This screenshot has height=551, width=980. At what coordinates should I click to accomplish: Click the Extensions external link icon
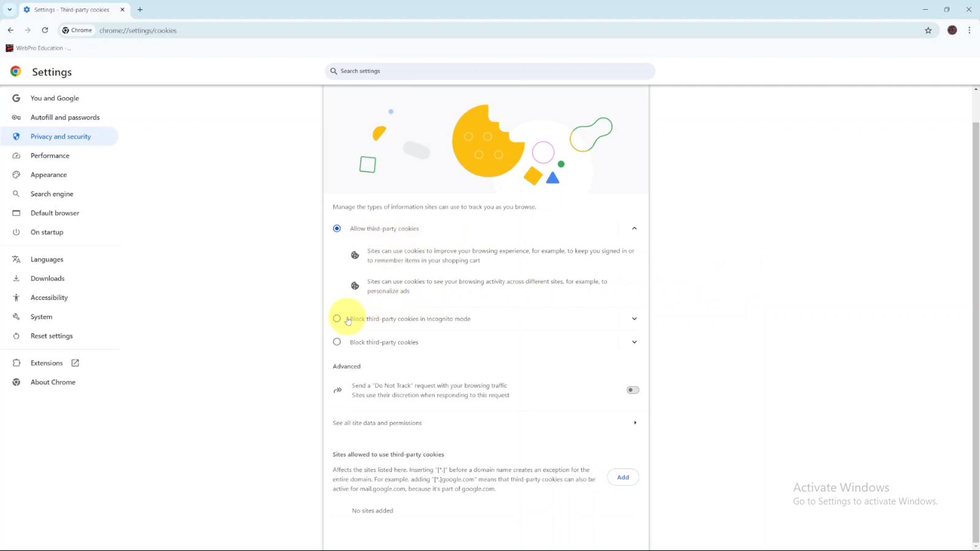click(x=75, y=363)
